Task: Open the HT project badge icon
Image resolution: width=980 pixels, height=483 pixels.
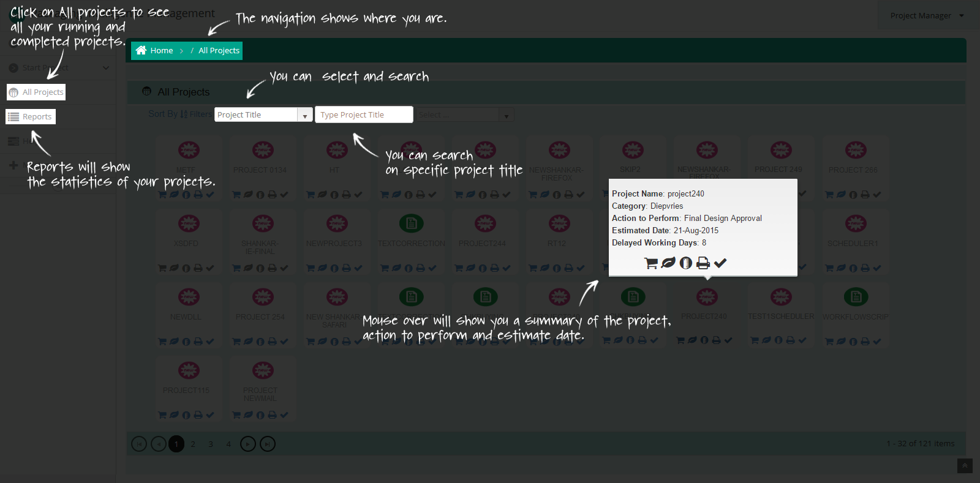Action: [337, 150]
